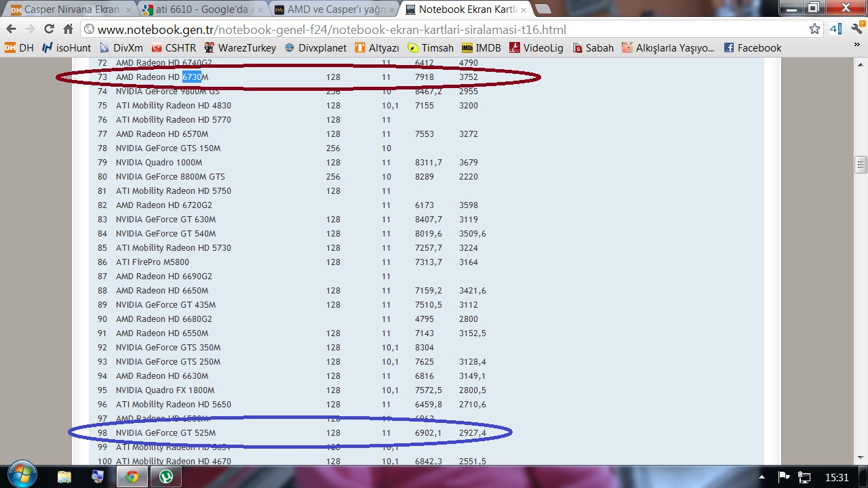This screenshot has width=868, height=488.
Task: Open the Alkışlarla Yaşıyo... bookmark
Action: pos(668,48)
